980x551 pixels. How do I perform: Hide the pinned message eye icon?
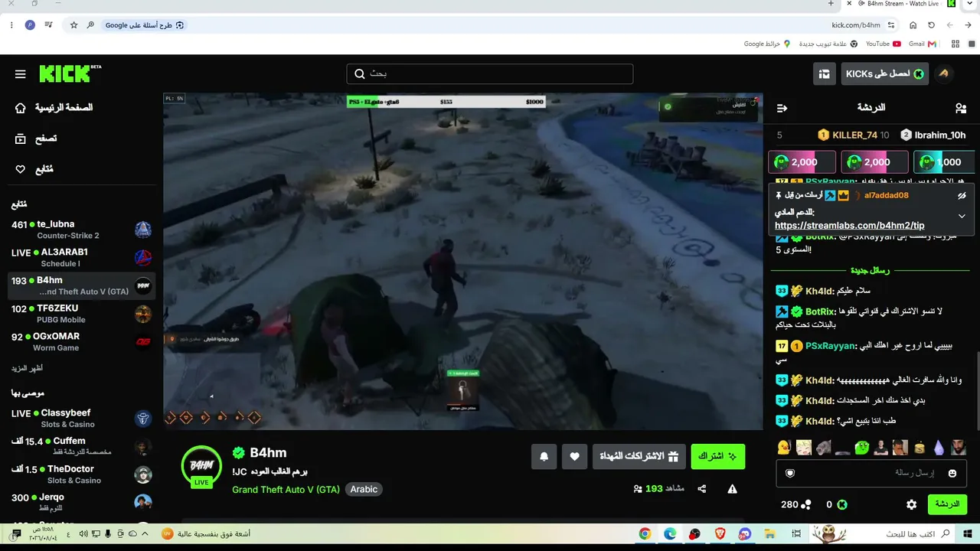962,196
